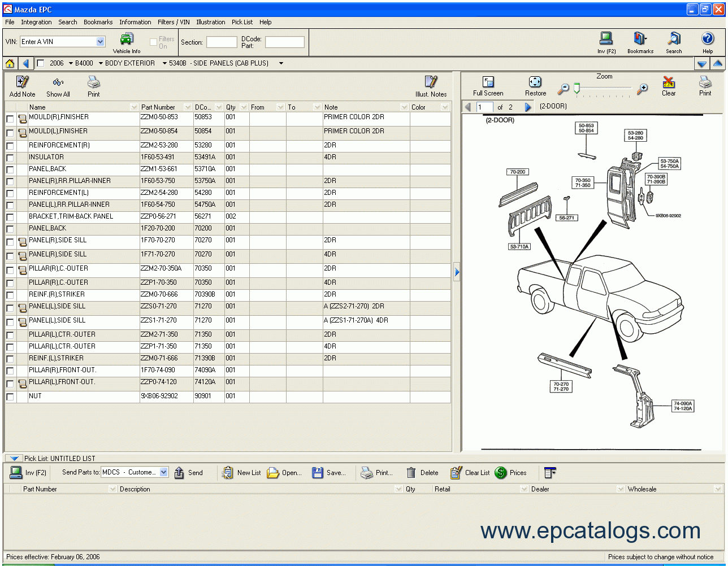Screen dimensions: 728x566
Task: Open the Illustration menu
Action: pos(210,22)
